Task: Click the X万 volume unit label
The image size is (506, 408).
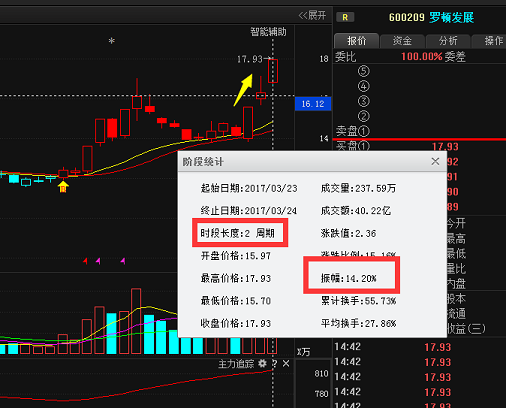Action: point(303,352)
